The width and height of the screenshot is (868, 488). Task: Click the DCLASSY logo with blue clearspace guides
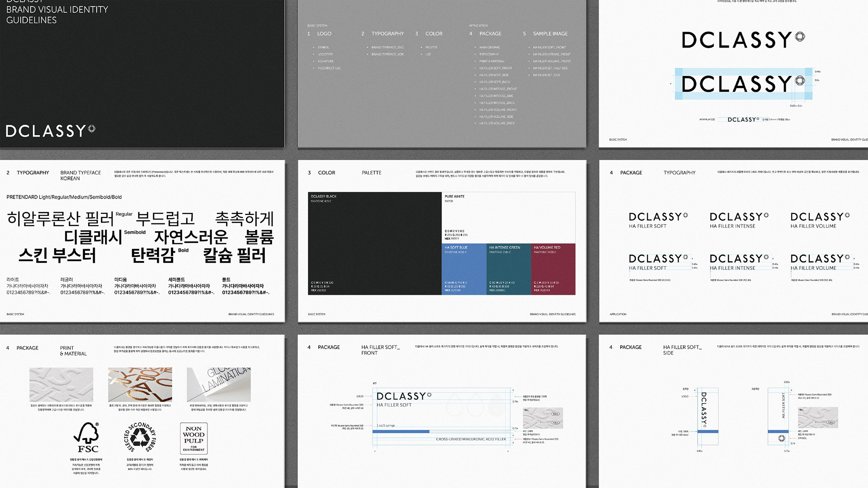click(743, 84)
